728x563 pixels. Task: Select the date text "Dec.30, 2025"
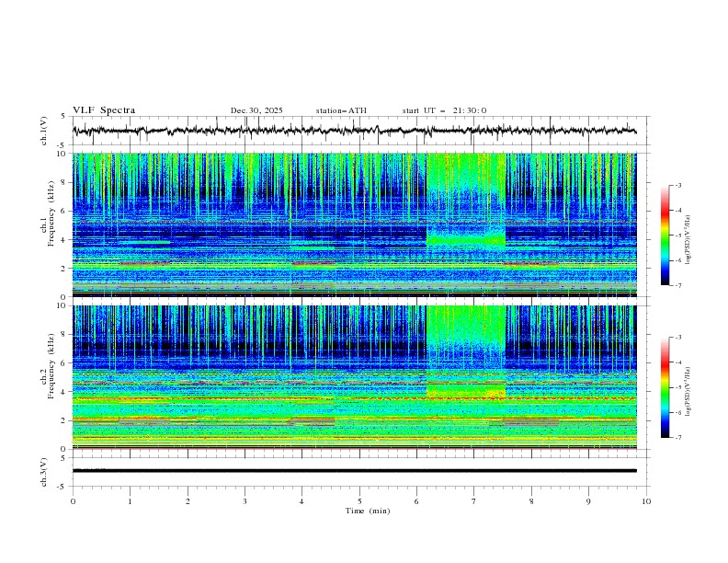coord(256,110)
